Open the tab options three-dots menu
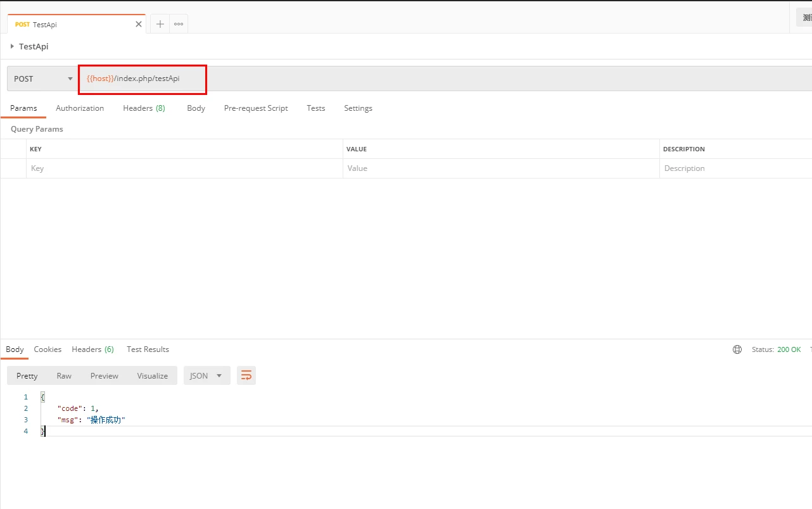 [179, 24]
